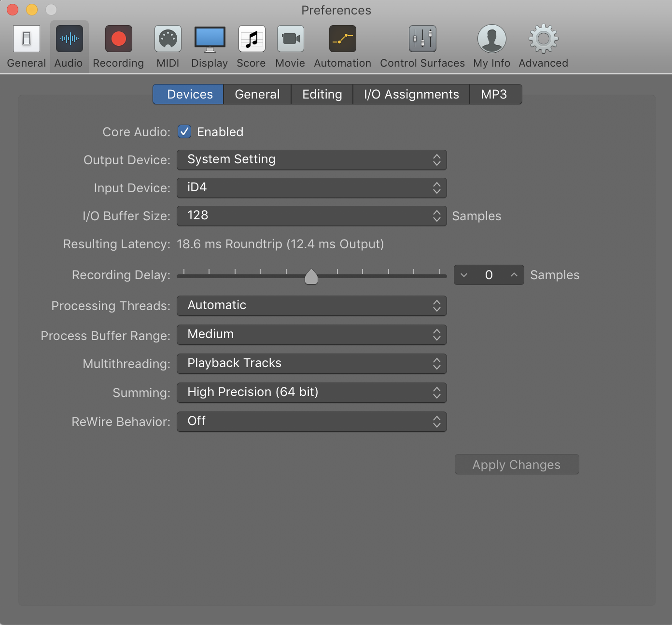The image size is (672, 625).
Task: Switch to the Editing tab
Action: (x=322, y=94)
